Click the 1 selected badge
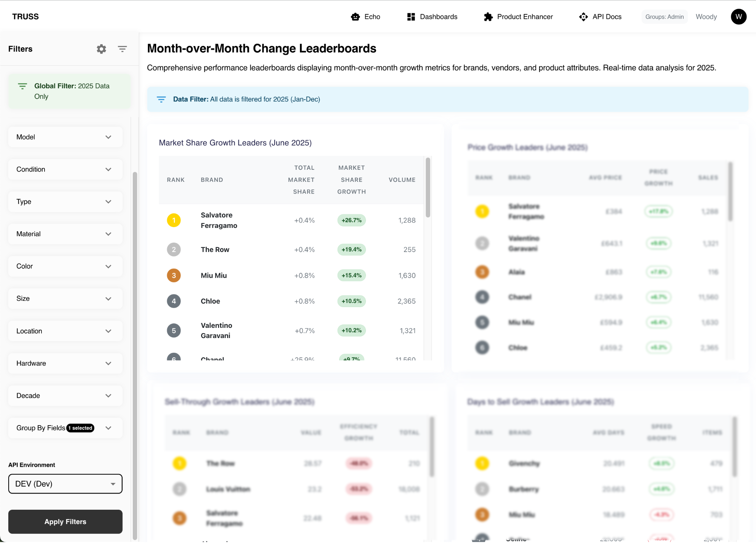 [x=80, y=428]
